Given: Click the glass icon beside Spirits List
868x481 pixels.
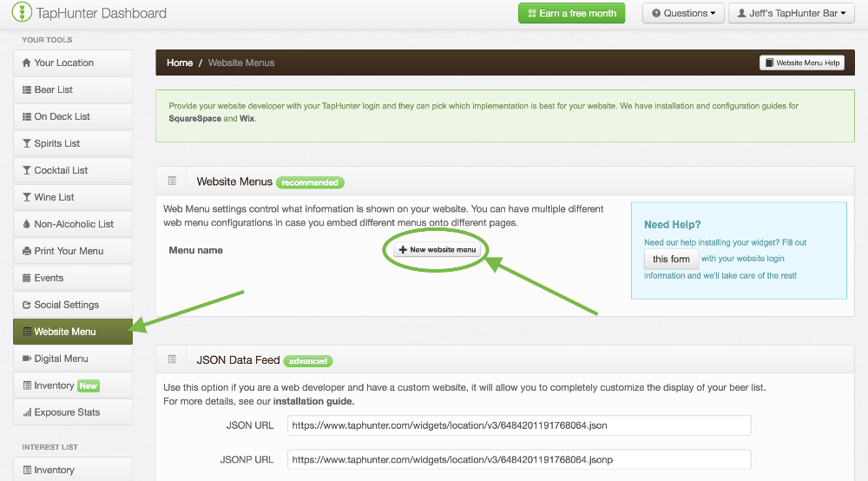Looking at the screenshot, I should 27,143.
